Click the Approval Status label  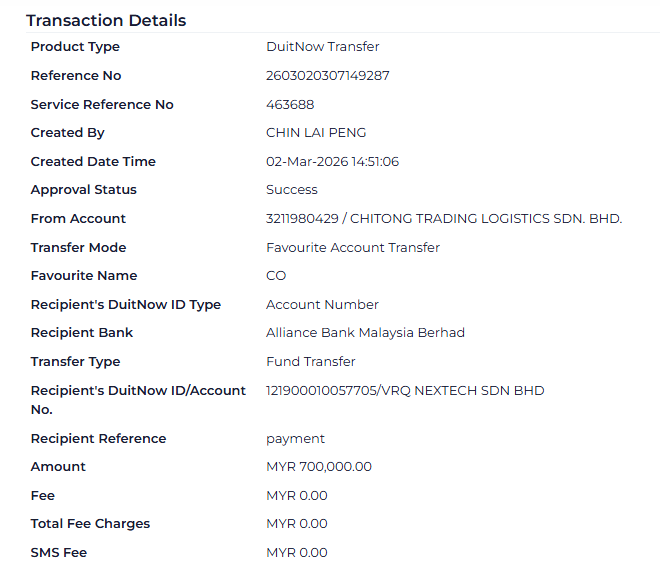84,190
